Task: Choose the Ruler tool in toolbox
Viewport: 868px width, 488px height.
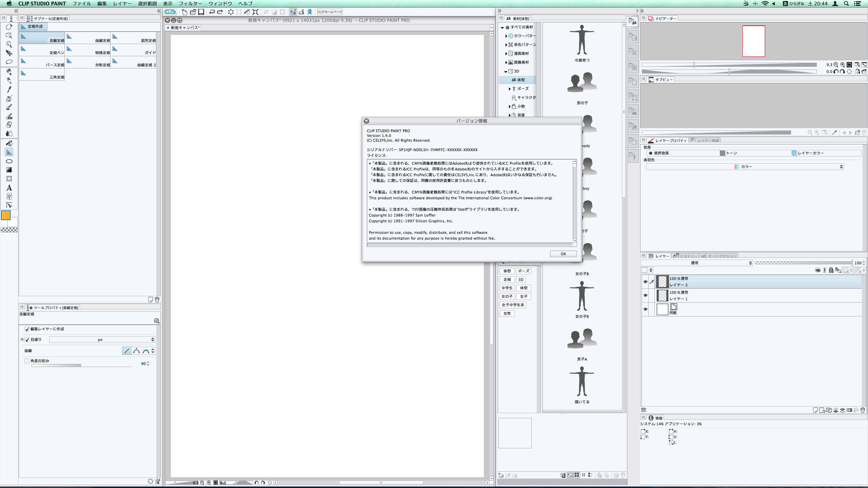Action: 9,152
